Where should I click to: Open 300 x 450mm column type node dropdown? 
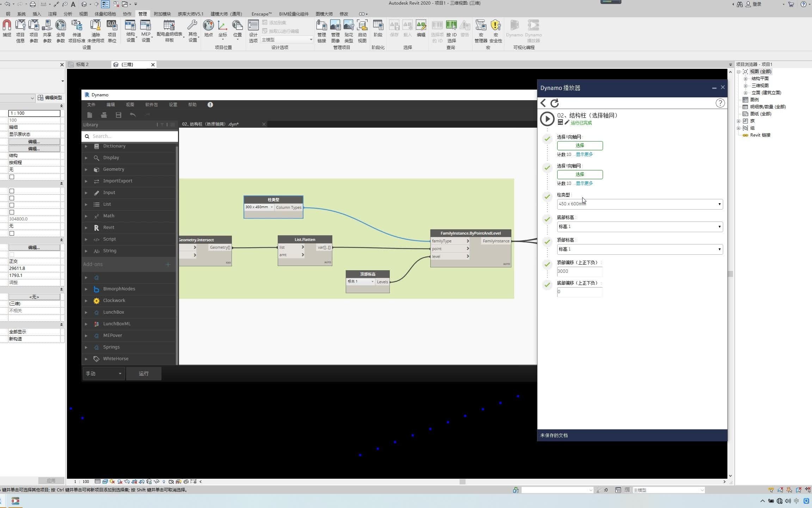coord(259,207)
